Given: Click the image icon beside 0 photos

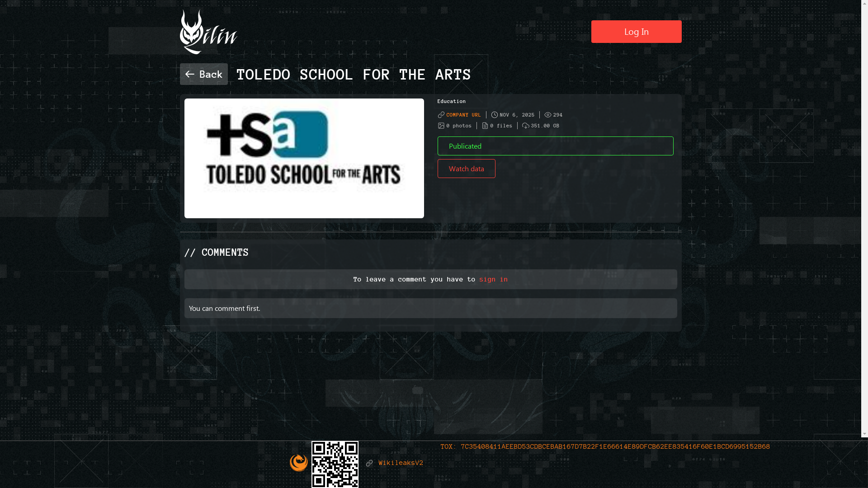Looking at the screenshot, I should tap(441, 126).
